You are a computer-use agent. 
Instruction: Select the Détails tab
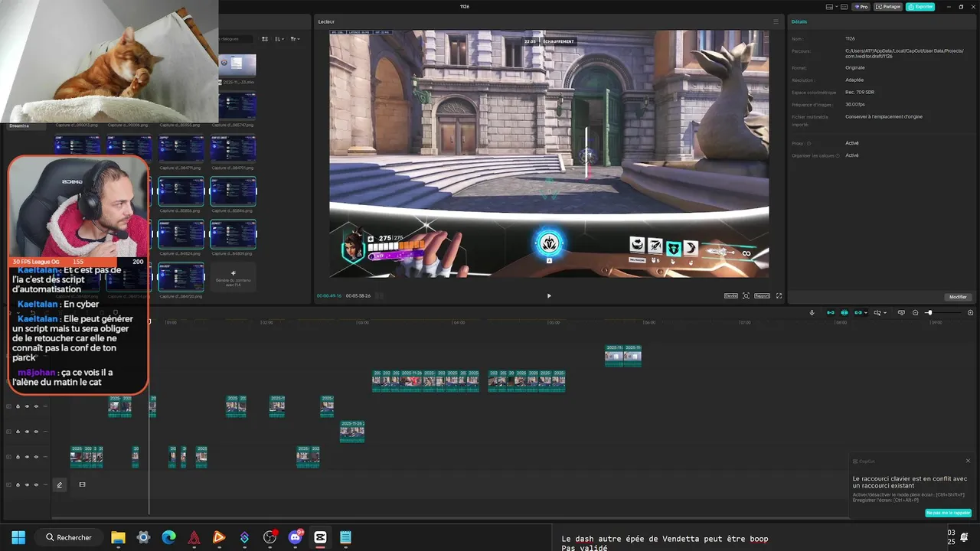click(799, 21)
